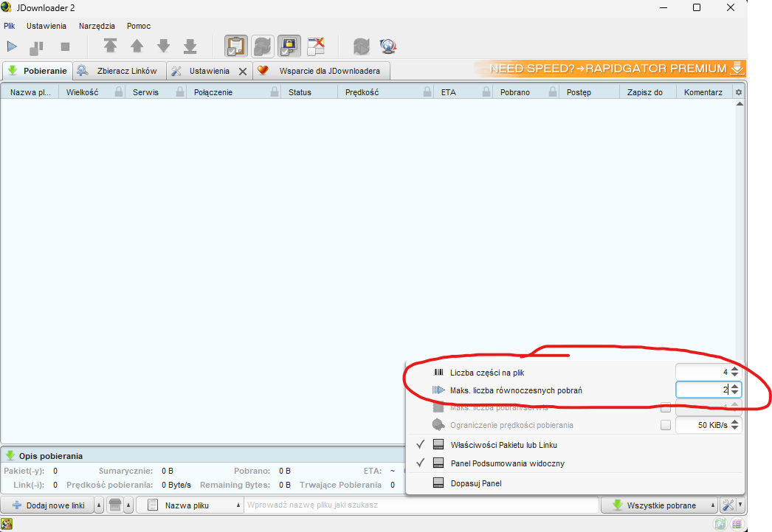Open the Narzędzia menu
This screenshot has width=772, height=532.
97,26
